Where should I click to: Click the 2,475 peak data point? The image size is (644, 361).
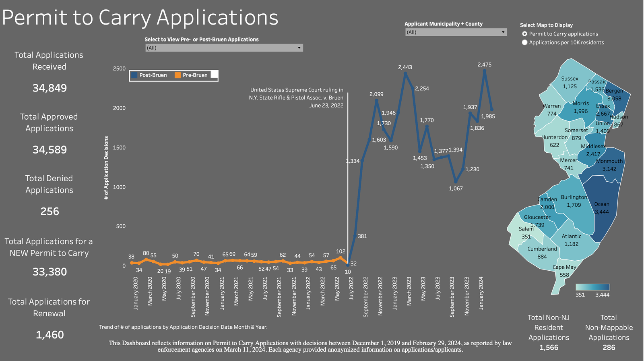(485, 71)
